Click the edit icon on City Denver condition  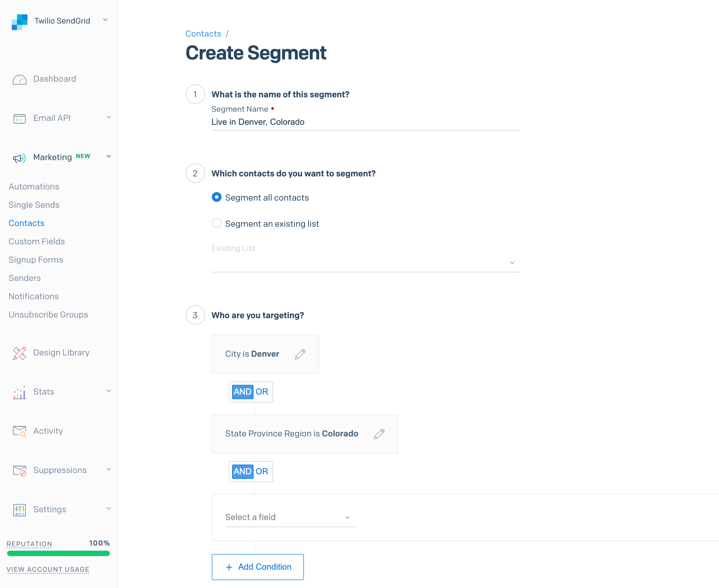pos(300,354)
